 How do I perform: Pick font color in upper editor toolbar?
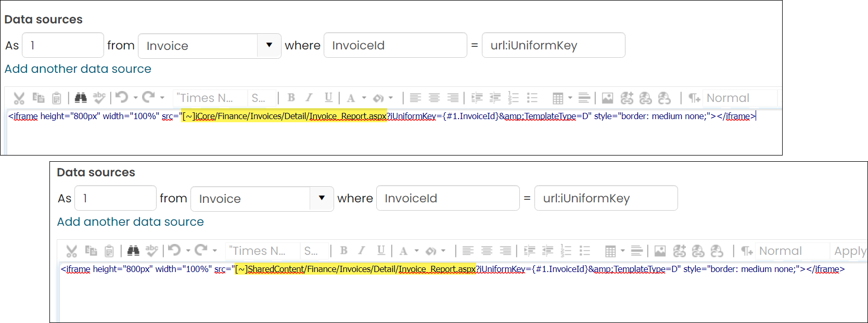351,98
